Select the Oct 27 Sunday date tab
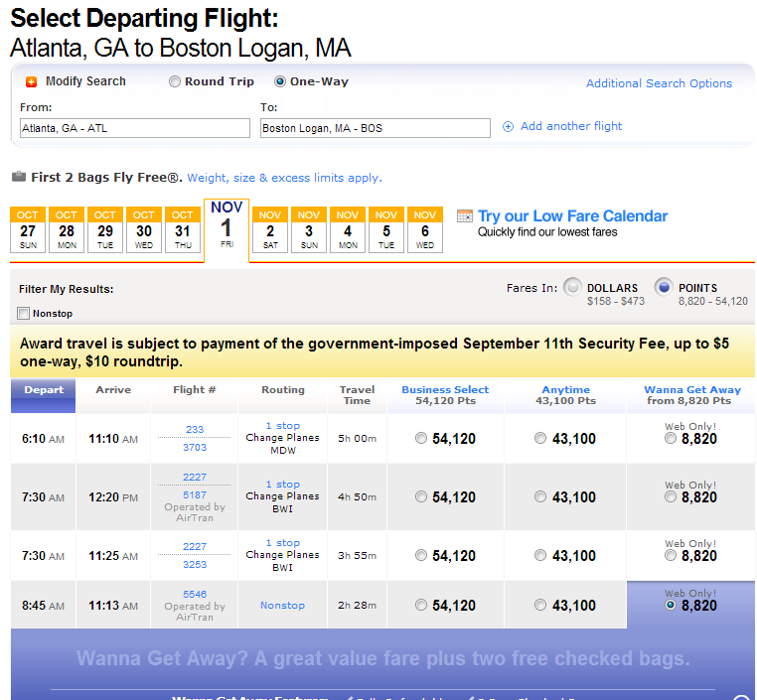Viewport: 757px width, 700px height. (28, 229)
